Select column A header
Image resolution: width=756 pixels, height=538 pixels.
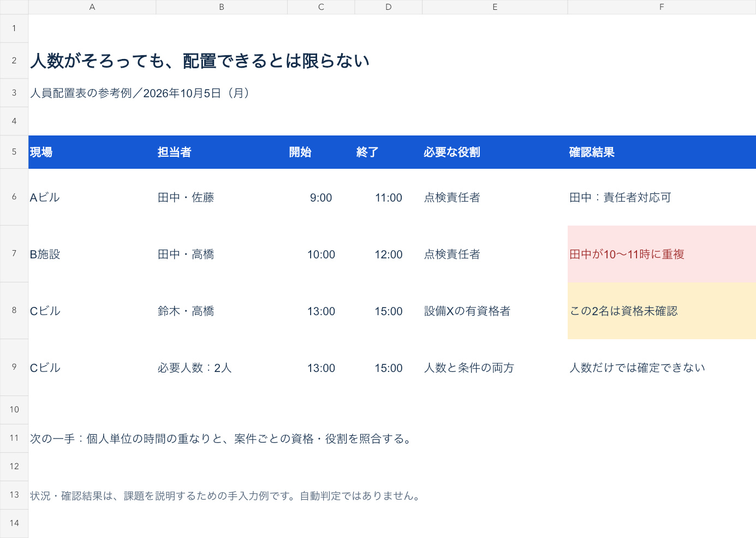point(92,7)
